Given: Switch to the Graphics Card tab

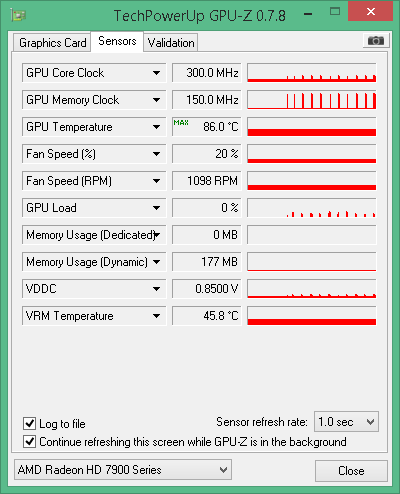Looking at the screenshot, I should (x=52, y=43).
